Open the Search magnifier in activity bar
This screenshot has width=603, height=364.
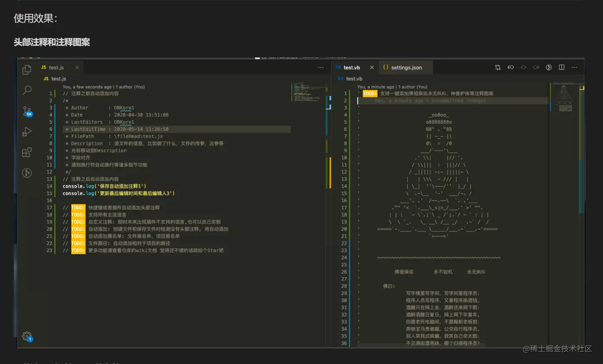(27, 90)
